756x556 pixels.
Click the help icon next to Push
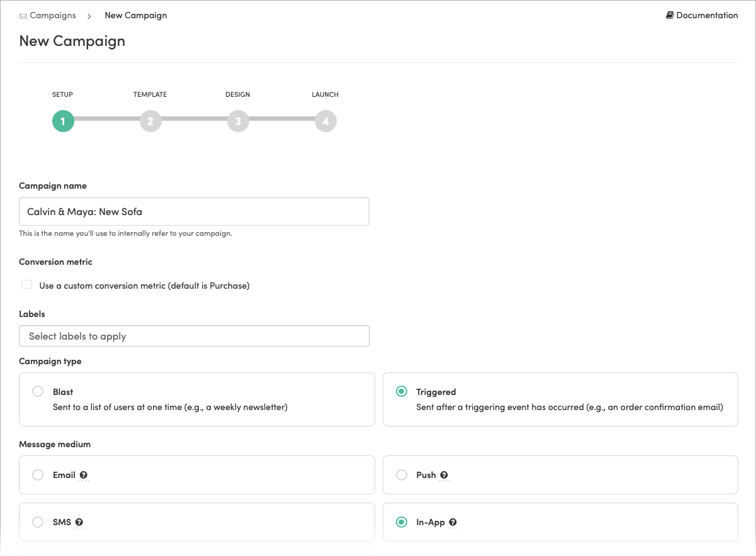tap(444, 475)
